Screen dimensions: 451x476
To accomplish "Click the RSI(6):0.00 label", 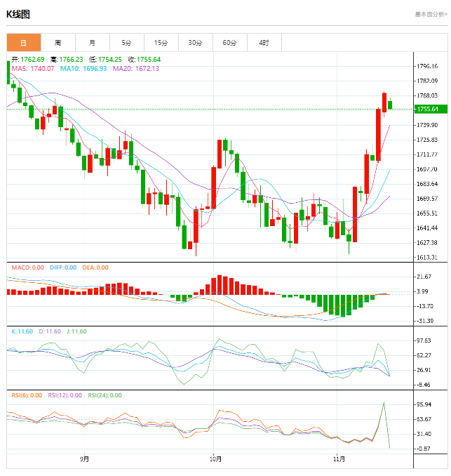I will point(27,395).
